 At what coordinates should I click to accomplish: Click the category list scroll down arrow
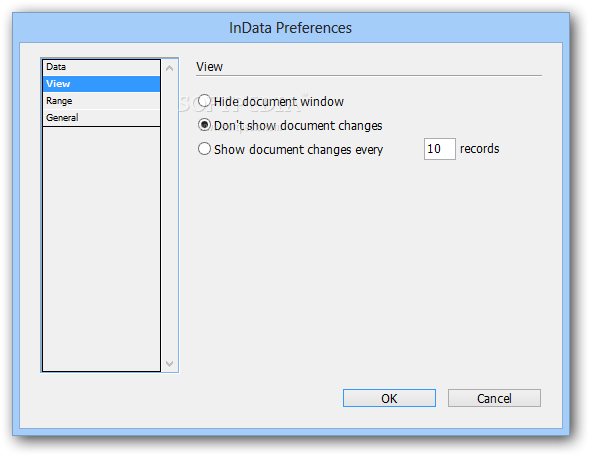pyautogui.click(x=170, y=363)
